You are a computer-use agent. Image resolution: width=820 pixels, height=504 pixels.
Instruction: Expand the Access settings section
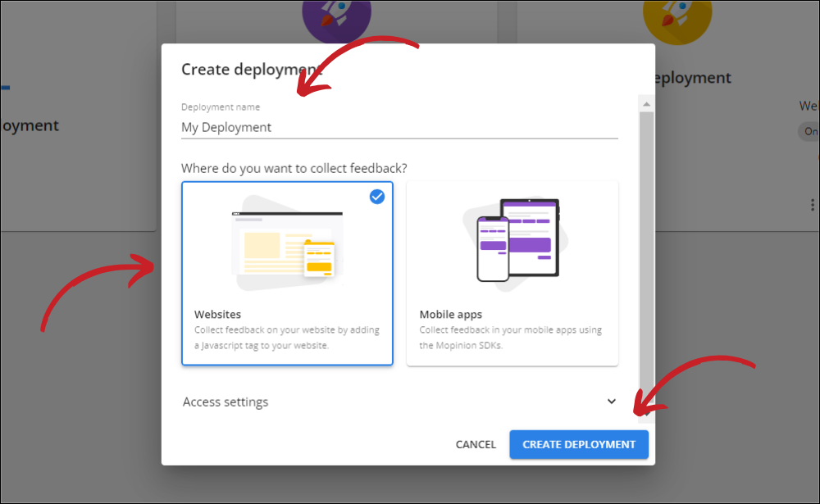[225, 402]
